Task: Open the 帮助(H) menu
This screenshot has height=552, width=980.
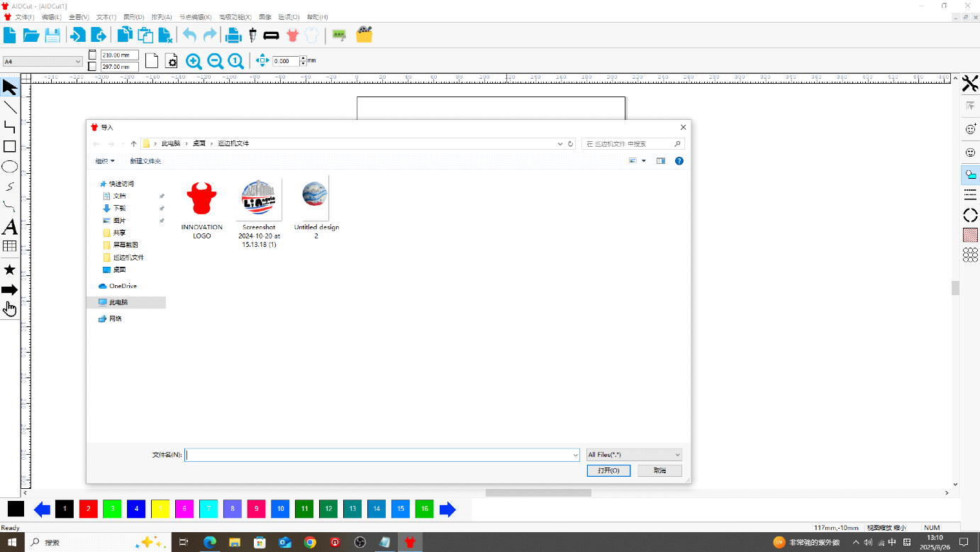Action: point(318,17)
